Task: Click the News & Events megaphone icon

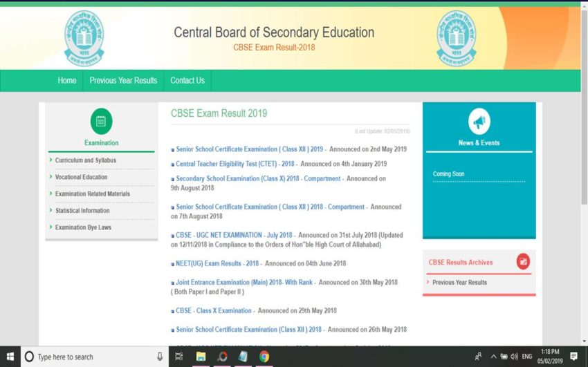Action: 479,122
